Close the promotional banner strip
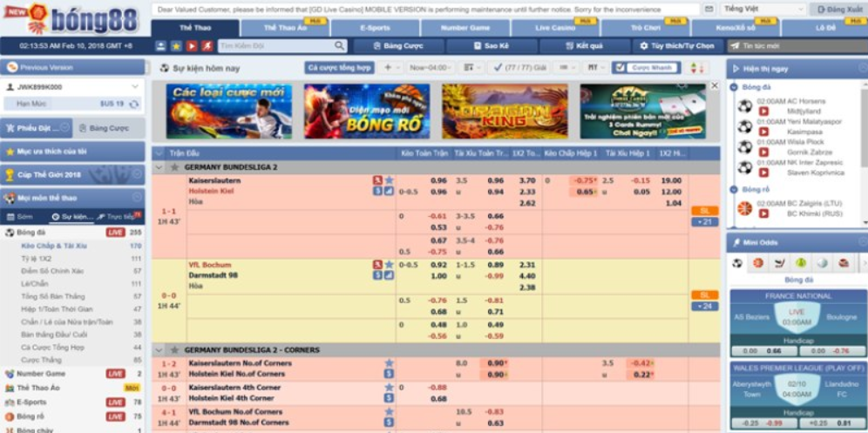 click(714, 85)
